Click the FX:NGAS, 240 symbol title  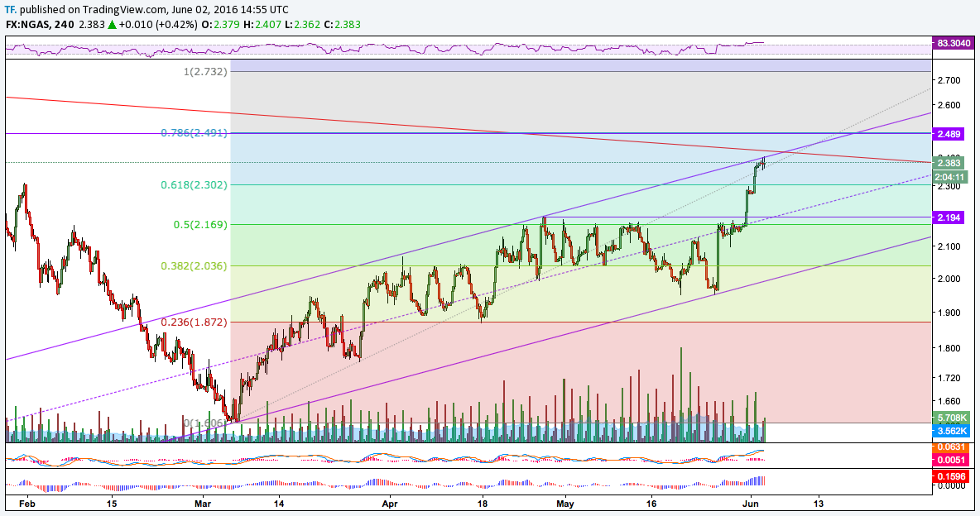pyautogui.click(x=40, y=25)
